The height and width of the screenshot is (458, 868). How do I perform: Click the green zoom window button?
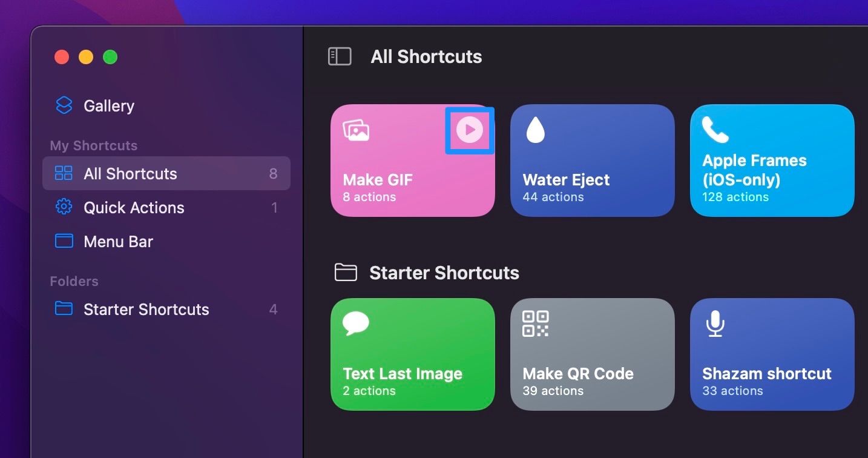tap(110, 58)
